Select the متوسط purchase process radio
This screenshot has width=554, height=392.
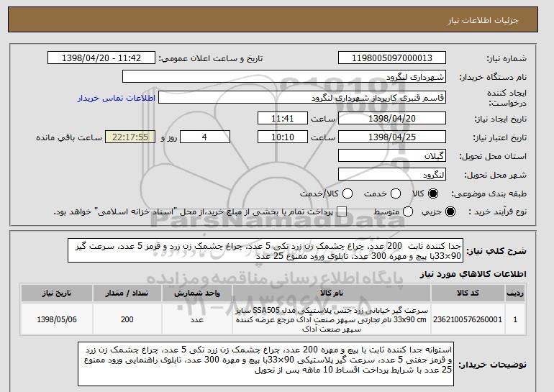408,211
